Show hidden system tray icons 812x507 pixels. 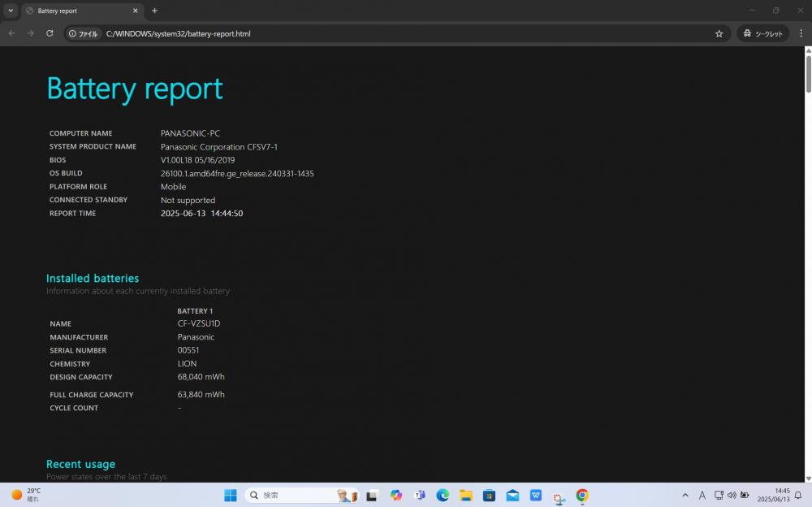(x=685, y=496)
